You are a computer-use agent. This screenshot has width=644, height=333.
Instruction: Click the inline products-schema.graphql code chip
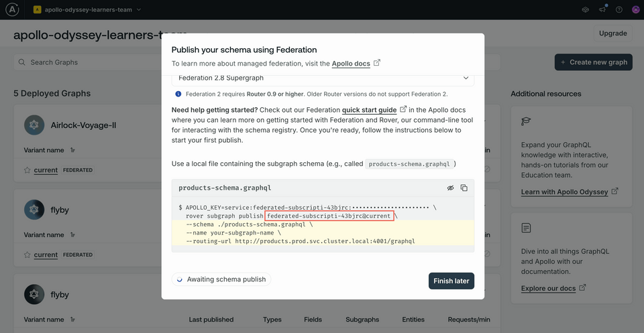(410, 163)
